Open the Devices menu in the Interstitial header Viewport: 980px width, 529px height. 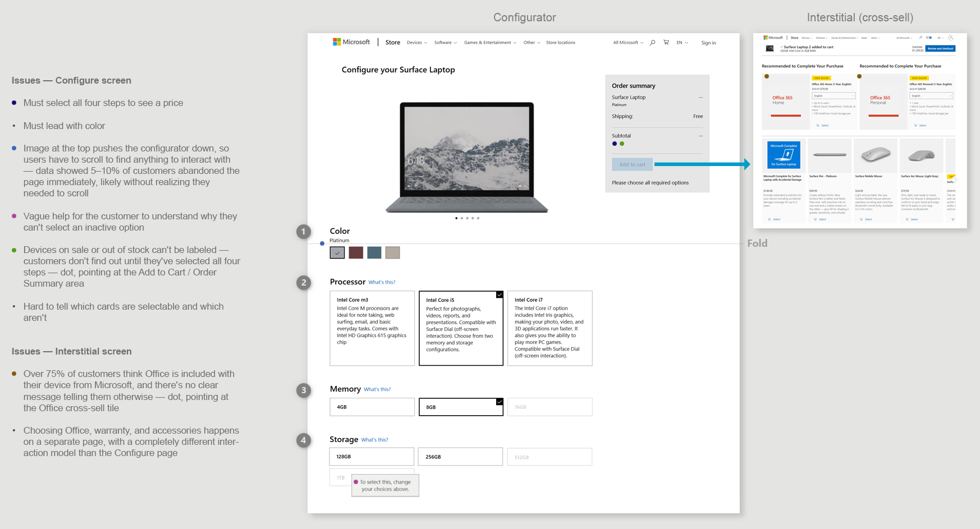pyautogui.click(x=807, y=38)
